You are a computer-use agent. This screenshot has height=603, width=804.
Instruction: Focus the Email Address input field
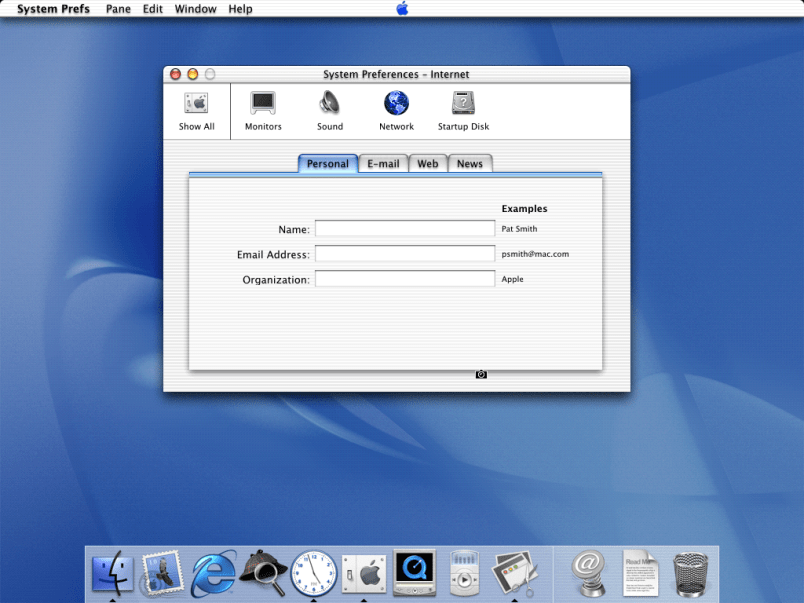pyautogui.click(x=405, y=254)
